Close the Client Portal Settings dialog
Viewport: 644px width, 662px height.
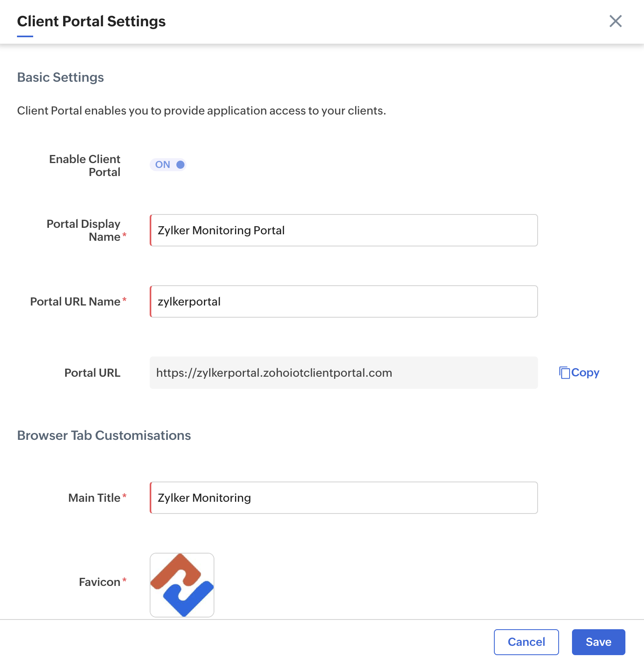tap(615, 21)
